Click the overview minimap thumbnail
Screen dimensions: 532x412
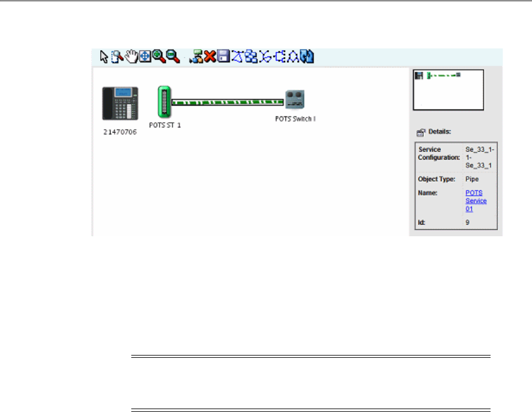pyautogui.click(x=448, y=90)
